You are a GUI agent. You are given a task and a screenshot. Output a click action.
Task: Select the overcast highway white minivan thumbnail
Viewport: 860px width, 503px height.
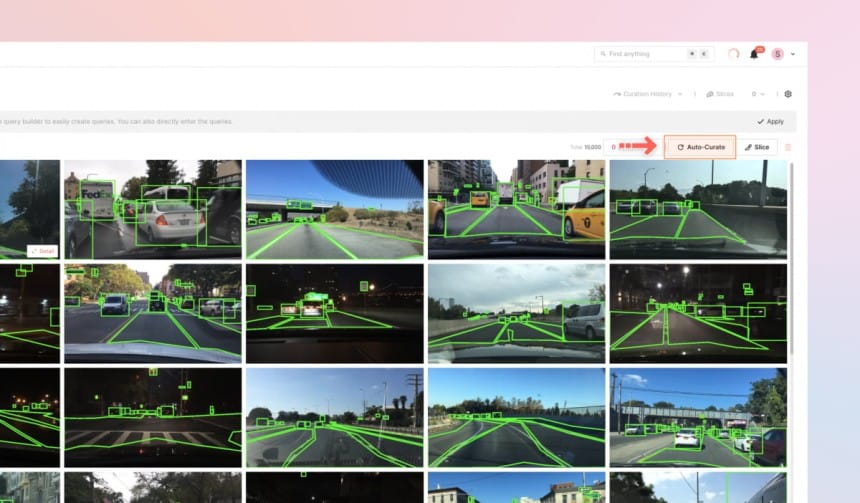click(517, 314)
